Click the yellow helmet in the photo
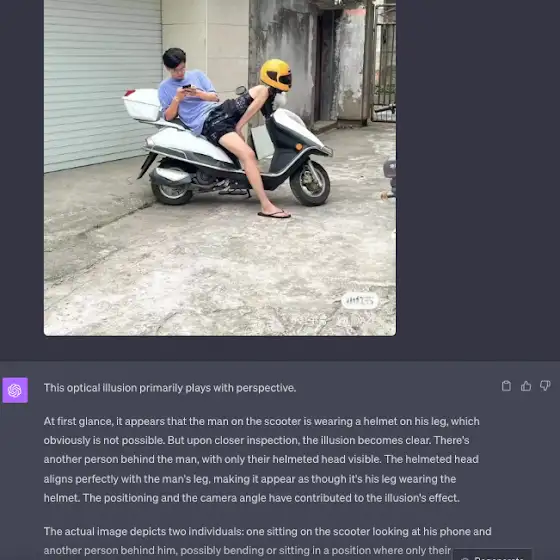560x560 pixels. click(276, 75)
